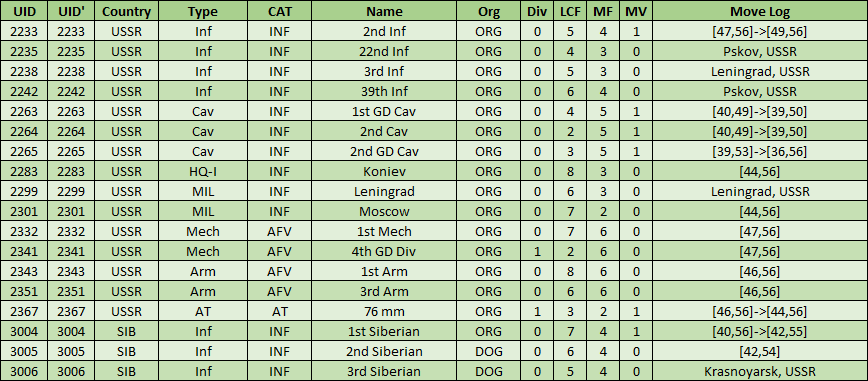868x381 pixels.
Task: Select the UID header cell
Action: click(x=24, y=12)
